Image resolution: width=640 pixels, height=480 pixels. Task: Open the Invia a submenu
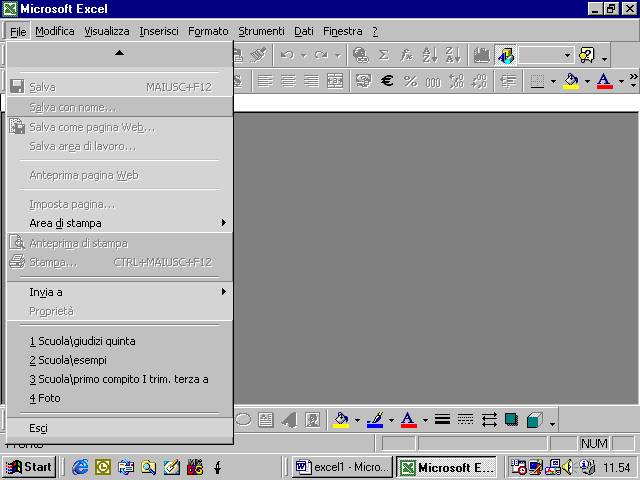click(120, 292)
